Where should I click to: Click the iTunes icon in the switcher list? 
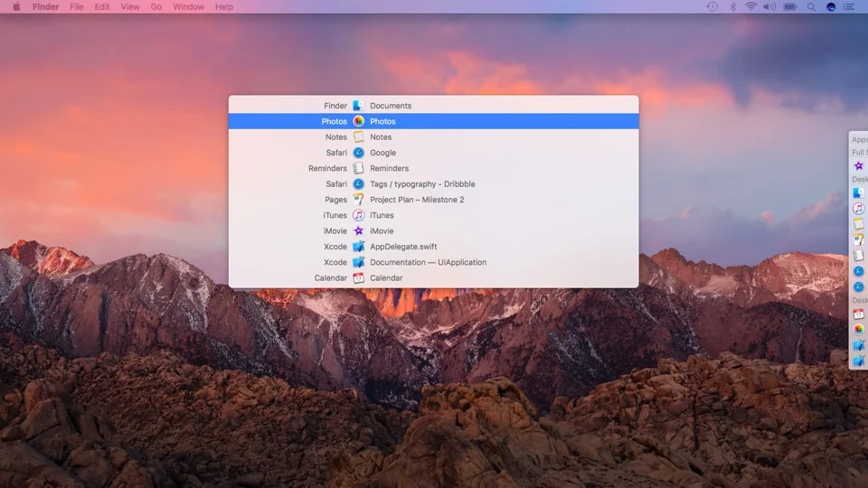tap(358, 215)
